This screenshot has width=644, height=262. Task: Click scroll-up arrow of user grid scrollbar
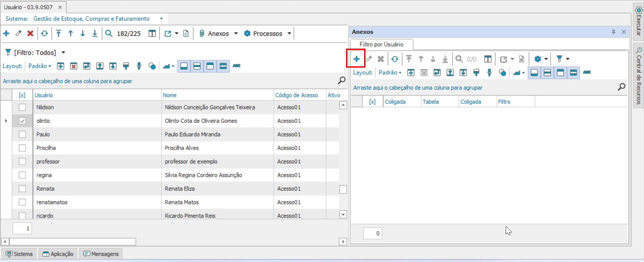343,105
